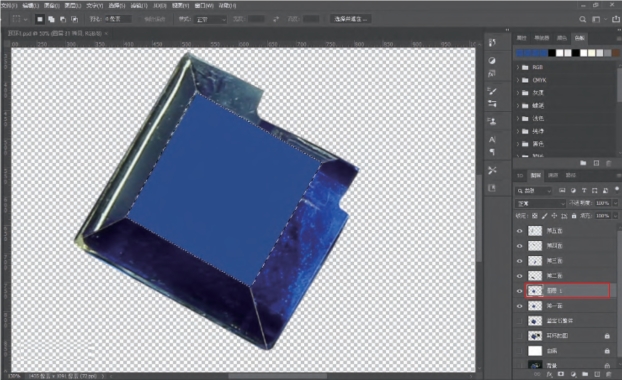Expand the 浅色 swatch folder
The image size is (622, 380).
click(x=518, y=118)
